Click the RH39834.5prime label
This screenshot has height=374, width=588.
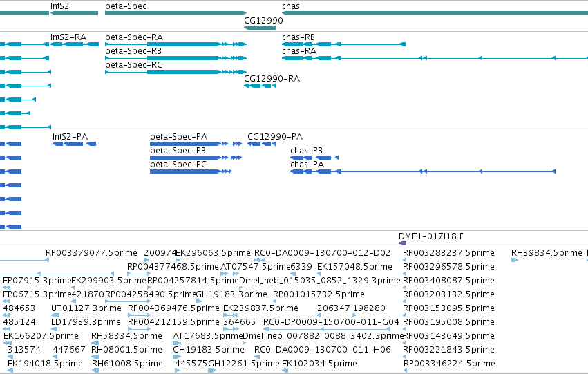pyautogui.click(x=547, y=253)
